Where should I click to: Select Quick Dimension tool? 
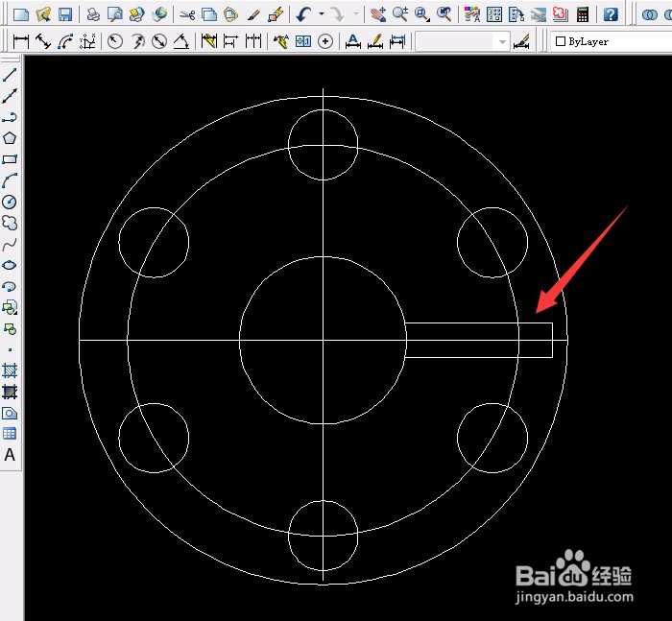pyautogui.click(x=209, y=41)
